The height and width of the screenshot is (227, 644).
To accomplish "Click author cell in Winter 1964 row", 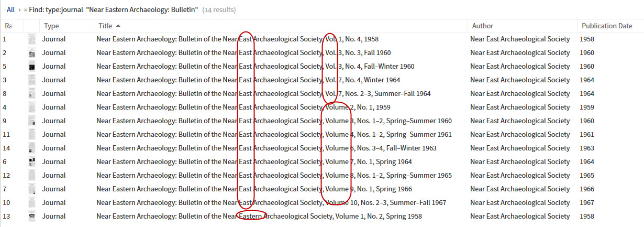I will click(520, 80).
